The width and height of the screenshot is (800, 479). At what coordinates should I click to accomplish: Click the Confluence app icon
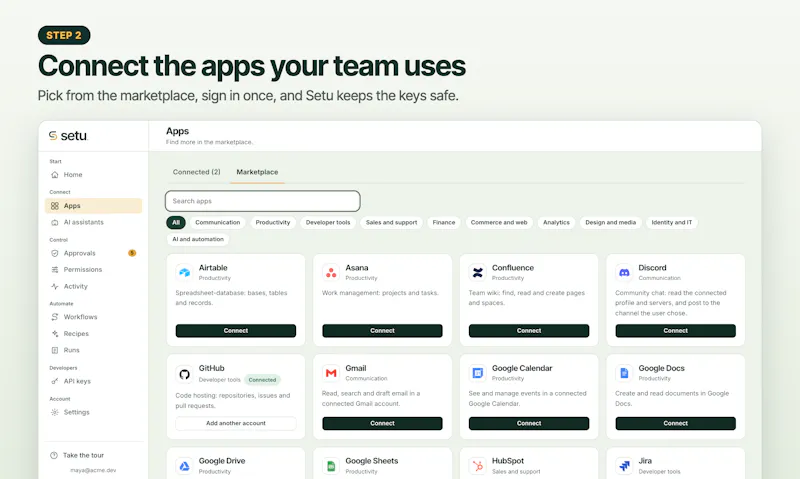point(478,272)
